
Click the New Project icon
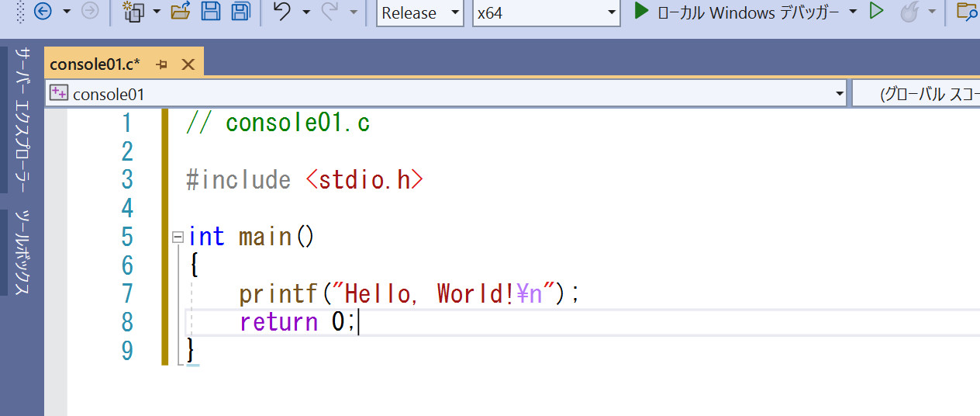pyautogui.click(x=134, y=12)
